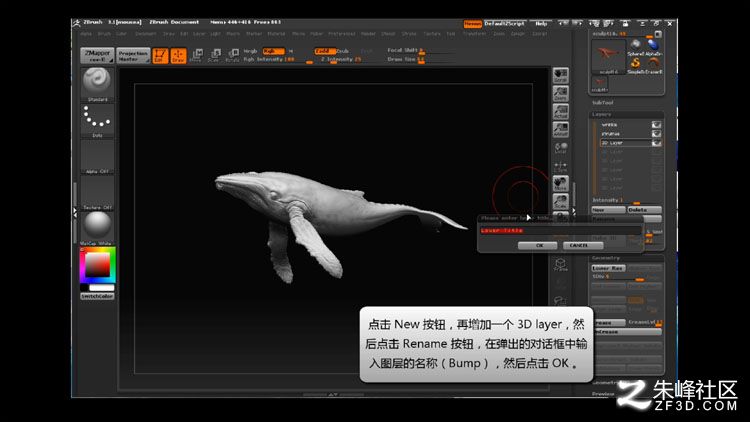Toggle Edit mode button

[160, 56]
